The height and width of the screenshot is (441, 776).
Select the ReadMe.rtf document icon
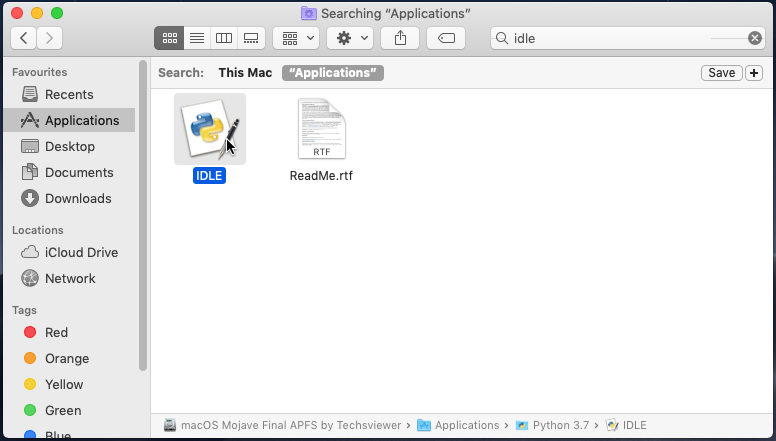pos(321,129)
